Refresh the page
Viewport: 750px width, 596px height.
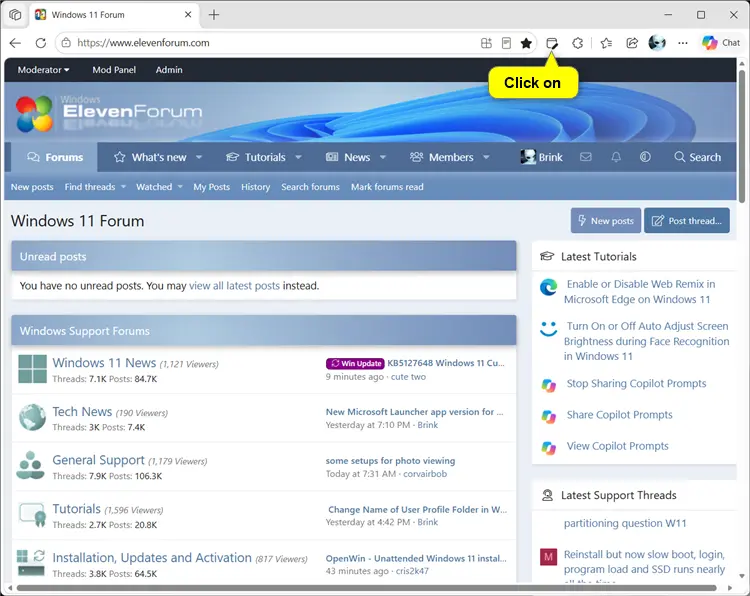point(41,43)
